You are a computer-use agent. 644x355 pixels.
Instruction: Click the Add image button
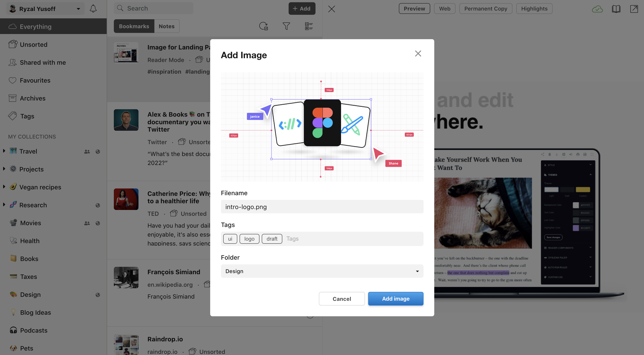(x=395, y=299)
